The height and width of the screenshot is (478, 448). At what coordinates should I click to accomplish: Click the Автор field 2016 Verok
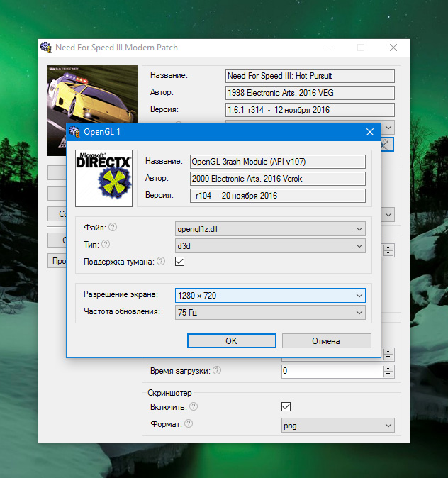coord(278,179)
